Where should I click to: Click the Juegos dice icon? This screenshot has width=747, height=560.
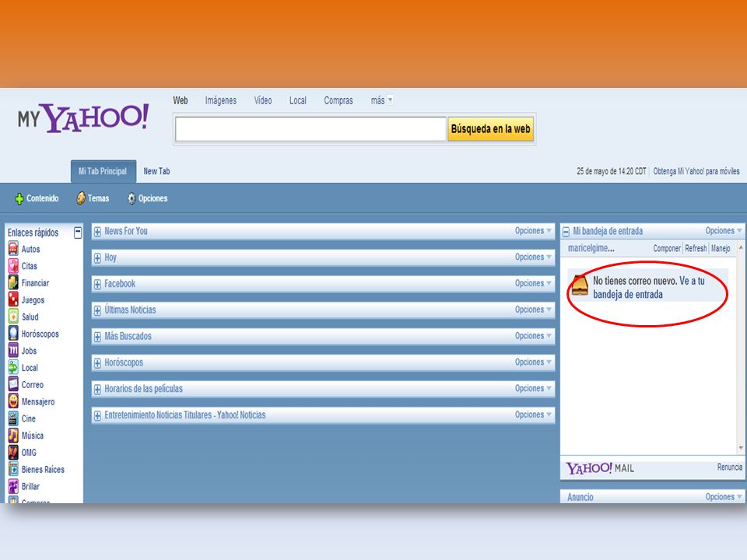point(13,299)
